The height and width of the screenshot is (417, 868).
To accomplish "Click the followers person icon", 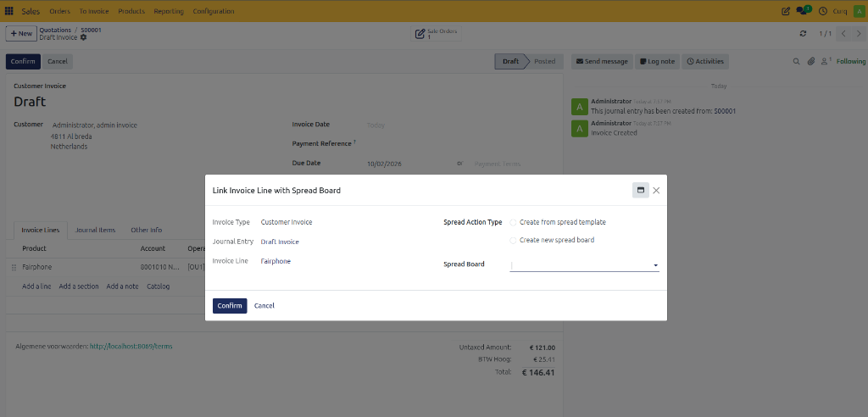I will [x=826, y=61].
